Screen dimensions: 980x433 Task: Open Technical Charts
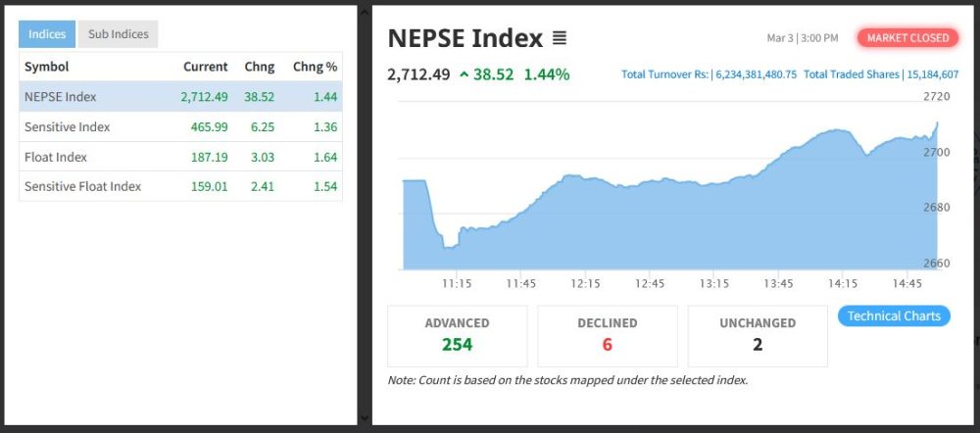(x=894, y=315)
